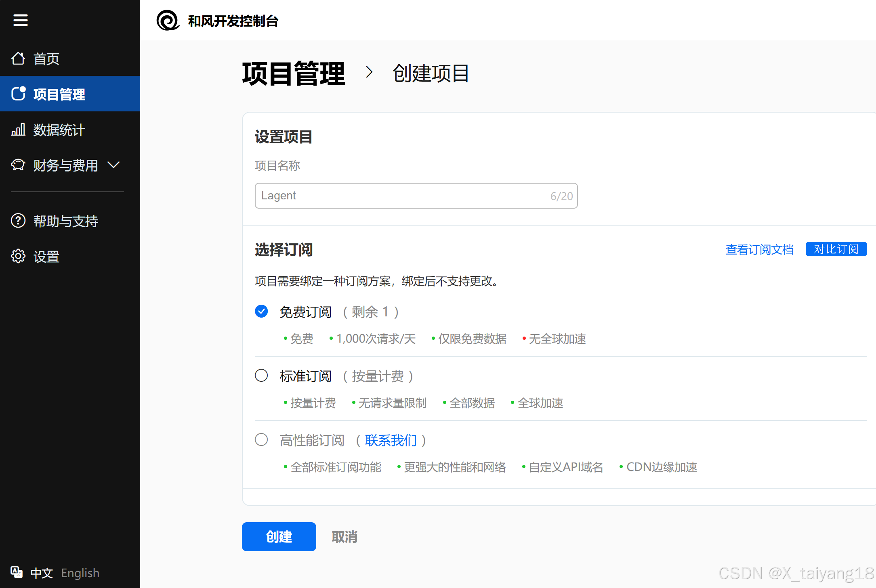Select the 高性能订阅 radio button
The image size is (876, 588).
click(x=261, y=439)
